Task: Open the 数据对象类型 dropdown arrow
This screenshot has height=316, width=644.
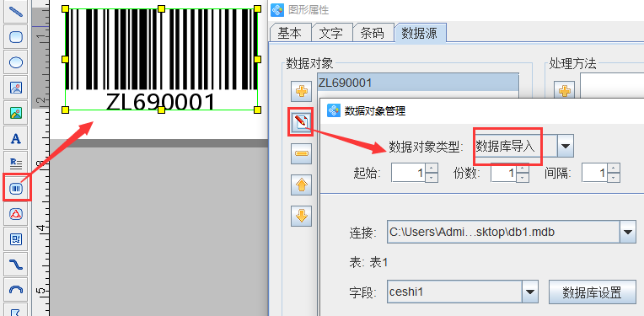Action: tap(565, 147)
